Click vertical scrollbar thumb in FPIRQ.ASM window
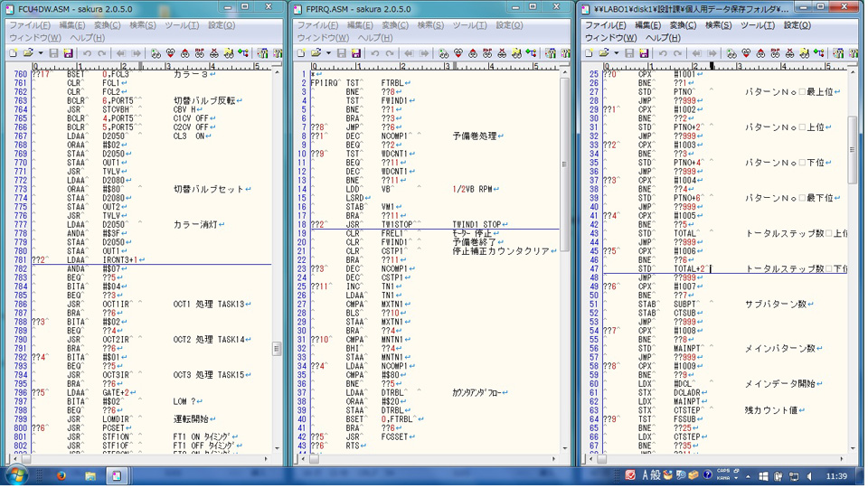Image resolution: width=868 pixels, height=488 pixels. (x=564, y=164)
